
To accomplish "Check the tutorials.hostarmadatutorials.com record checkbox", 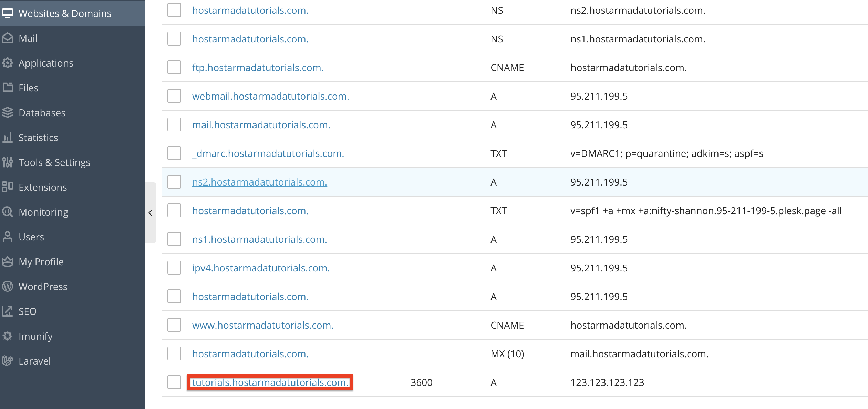I will (x=174, y=382).
